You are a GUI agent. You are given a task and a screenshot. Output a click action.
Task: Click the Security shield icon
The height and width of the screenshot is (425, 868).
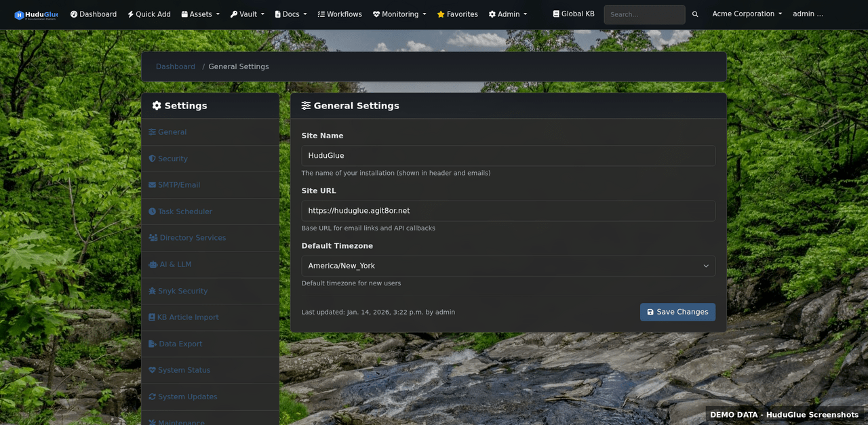(x=153, y=159)
